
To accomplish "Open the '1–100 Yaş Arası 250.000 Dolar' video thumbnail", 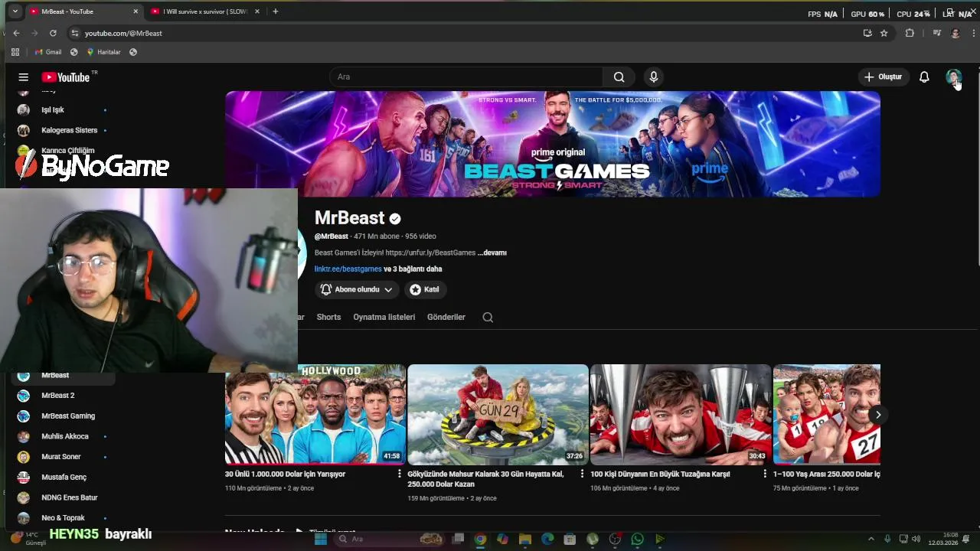I will click(x=827, y=414).
